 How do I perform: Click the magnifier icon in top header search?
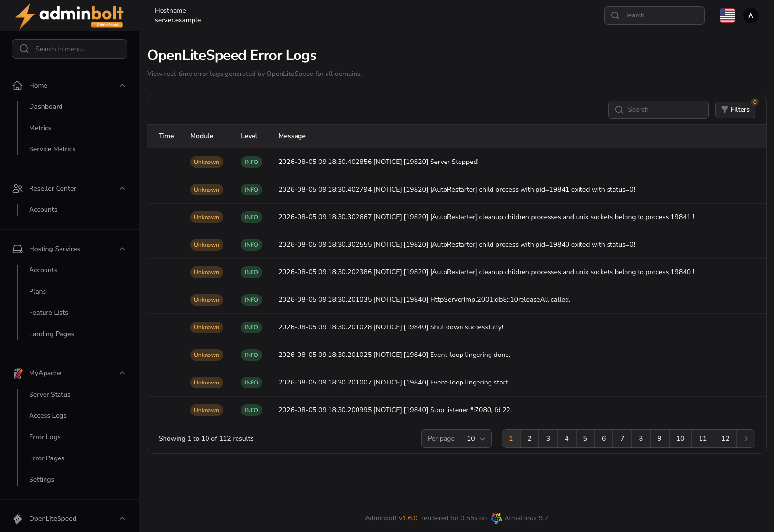pos(615,15)
